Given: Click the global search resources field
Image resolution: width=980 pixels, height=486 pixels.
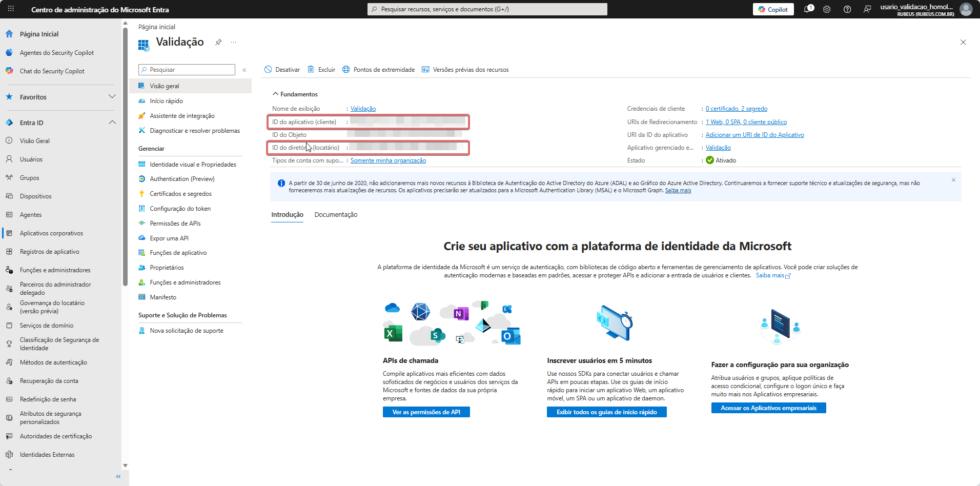Looking at the screenshot, I should coord(487,9).
